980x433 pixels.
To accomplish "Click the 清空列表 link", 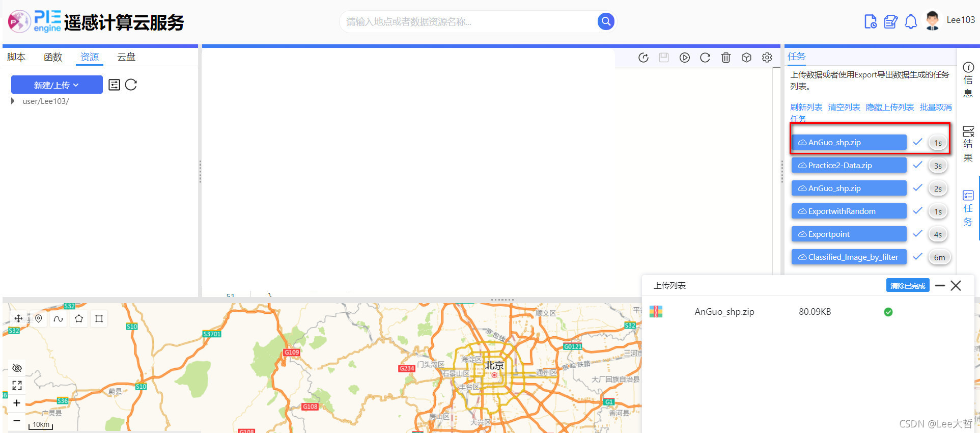I will 844,107.
